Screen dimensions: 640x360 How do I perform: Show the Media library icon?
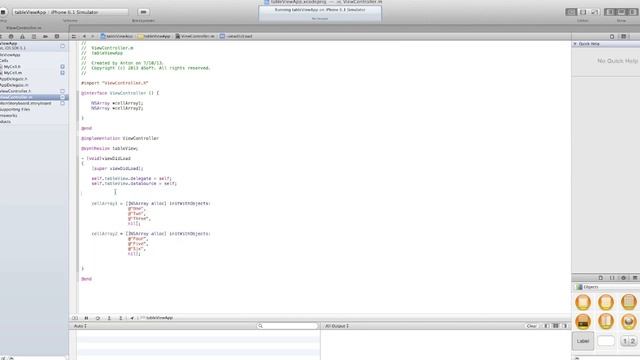[x=635, y=278]
